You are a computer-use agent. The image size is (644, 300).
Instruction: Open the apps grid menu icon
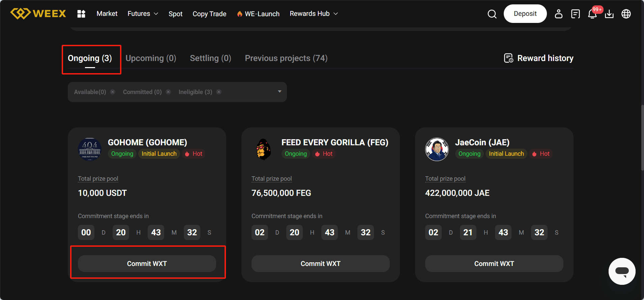pyautogui.click(x=81, y=14)
